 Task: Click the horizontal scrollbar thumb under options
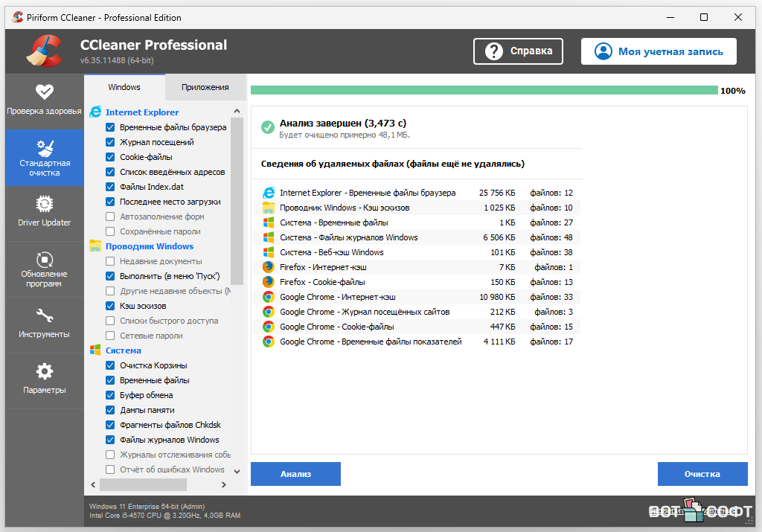pyautogui.click(x=143, y=485)
